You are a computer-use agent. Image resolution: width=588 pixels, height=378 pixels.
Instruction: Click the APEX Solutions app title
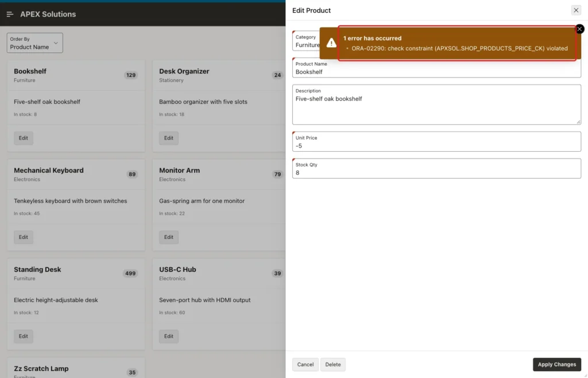[x=48, y=14]
